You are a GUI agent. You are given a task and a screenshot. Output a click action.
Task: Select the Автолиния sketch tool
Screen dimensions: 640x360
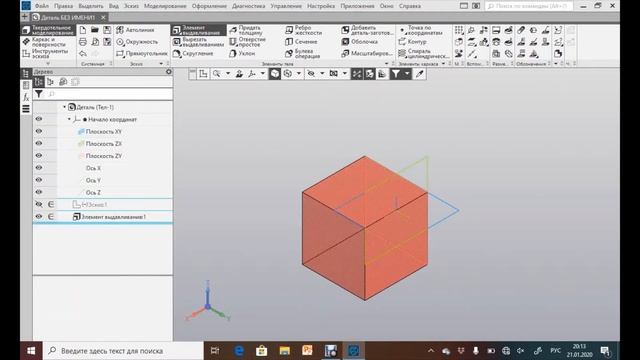(135, 30)
